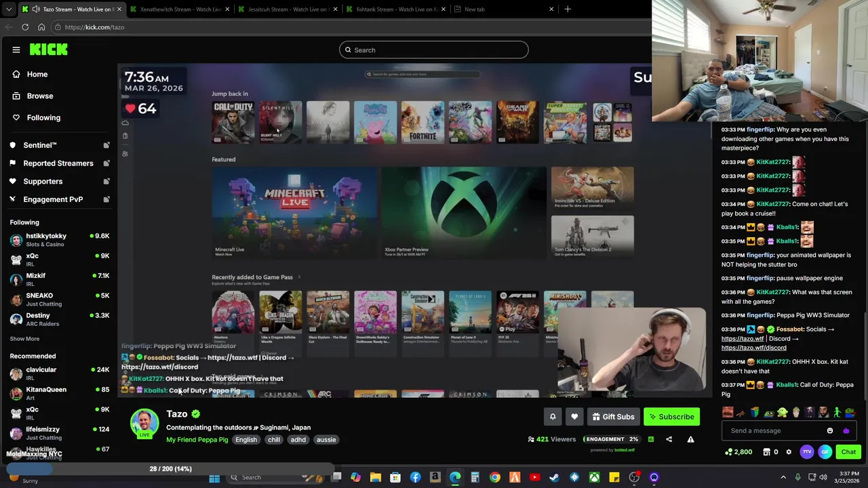Screen dimensions: 868x488
Task: Open the Browse page
Action: click(40, 96)
